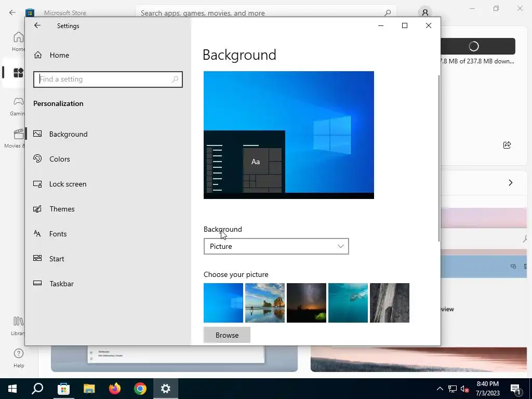Show hidden system tray icons
Viewport: 532px width, 399px height.
(x=440, y=389)
